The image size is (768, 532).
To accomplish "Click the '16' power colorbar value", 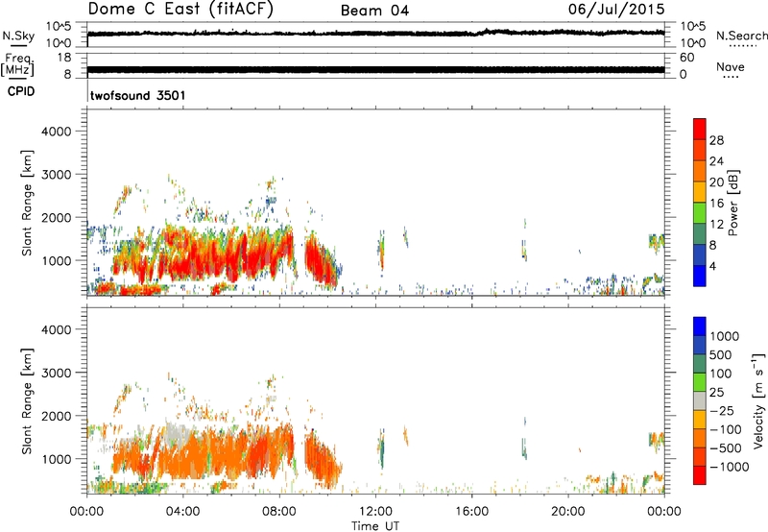I will click(x=716, y=204).
